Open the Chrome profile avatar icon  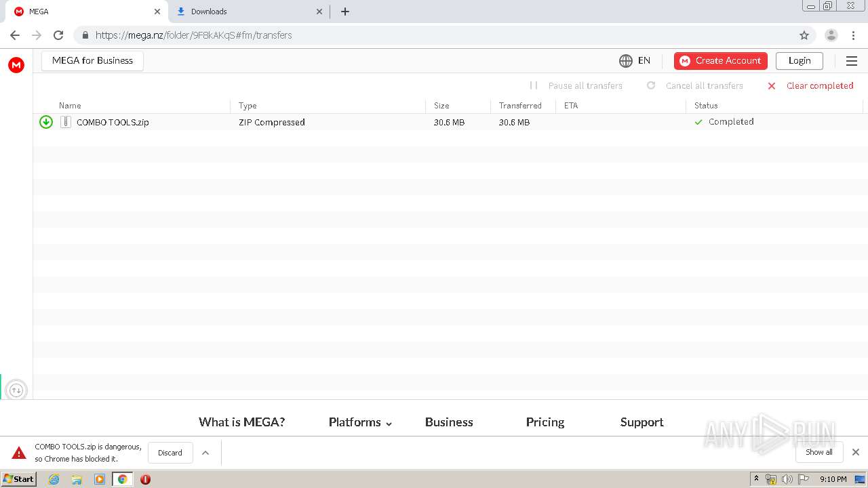(831, 35)
